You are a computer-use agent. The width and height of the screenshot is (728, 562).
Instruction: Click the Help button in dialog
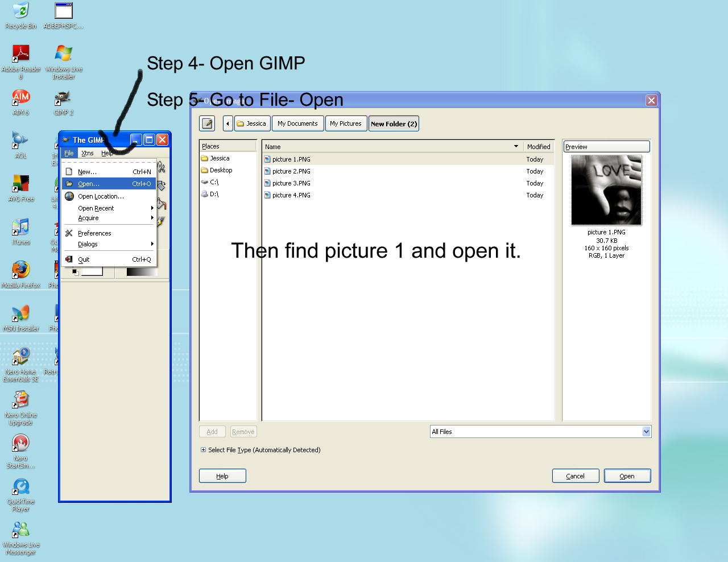(222, 476)
